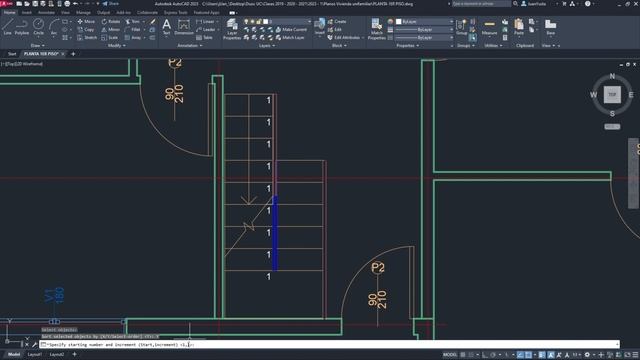This screenshot has height=360, width=640.
Task: Open the Insert ribbon tab
Action: (x=27, y=13)
